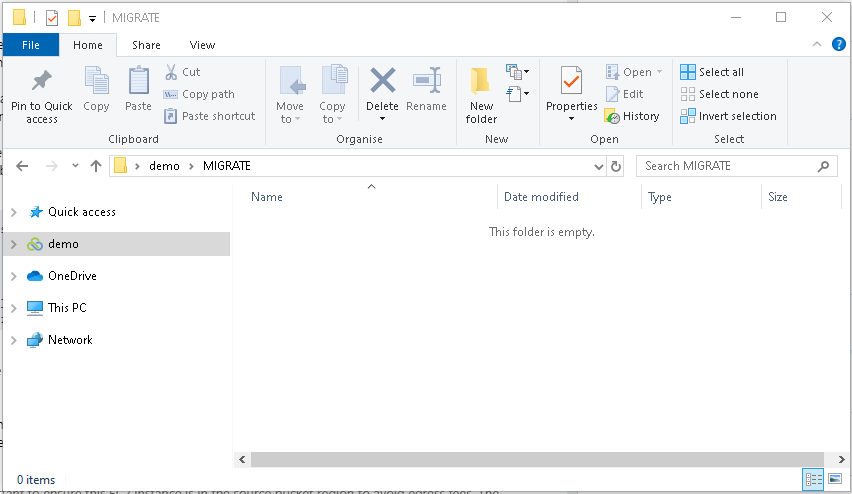Open the Copy to menu
Viewport: 852px width, 494px height.
click(333, 96)
